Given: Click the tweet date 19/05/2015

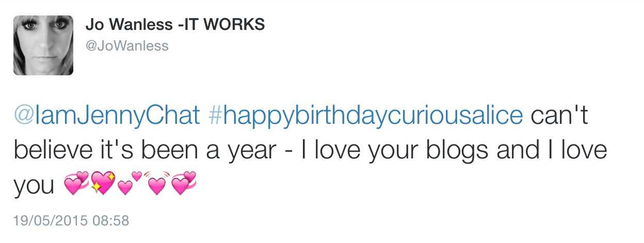Looking at the screenshot, I should tap(51, 221).
